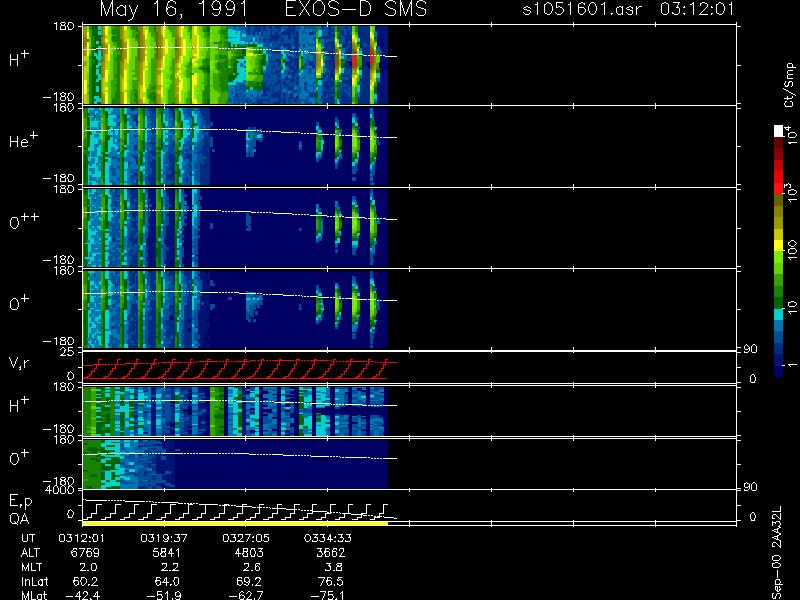
Task: Click the MLat value -62.7
Action: pyautogui.click(x=246, y=595)
